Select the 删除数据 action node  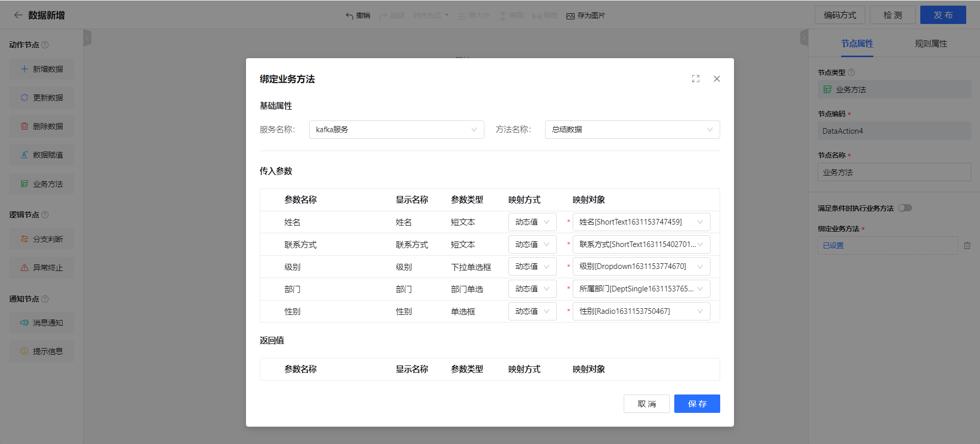[41, 126]
